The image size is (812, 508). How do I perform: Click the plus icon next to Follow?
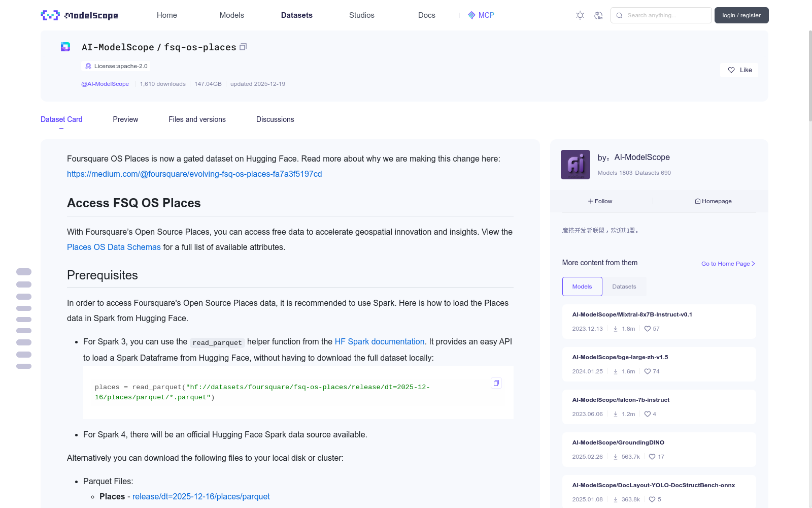[x=591, y=201]
